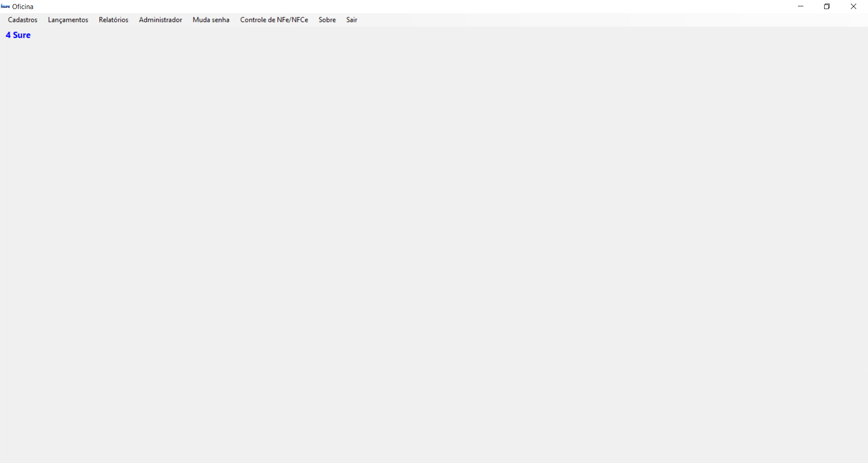
Task: Show report options under Relatórios
Action: tap(113, 20)
